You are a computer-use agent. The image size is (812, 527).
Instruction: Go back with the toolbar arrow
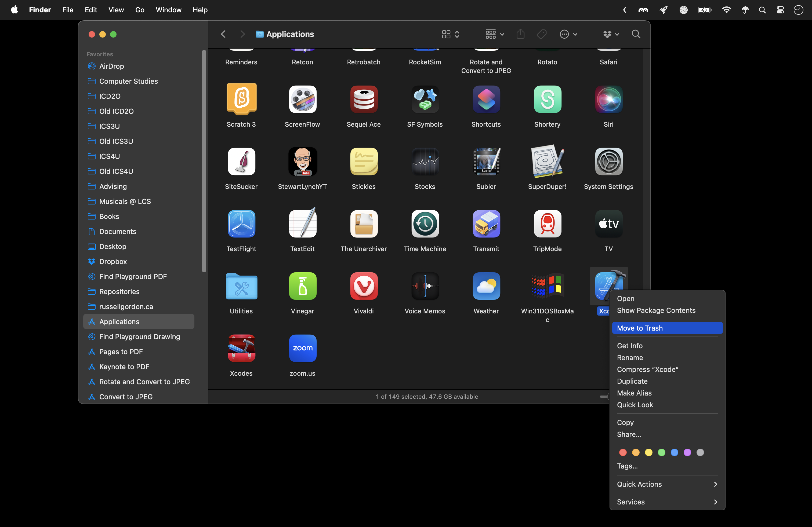tap(223, 34)
